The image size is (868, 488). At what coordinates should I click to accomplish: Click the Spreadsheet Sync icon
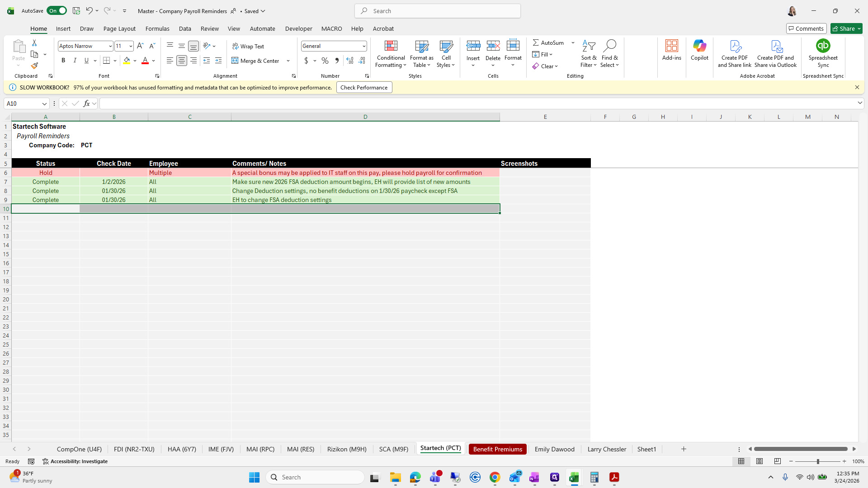point(823,46)
